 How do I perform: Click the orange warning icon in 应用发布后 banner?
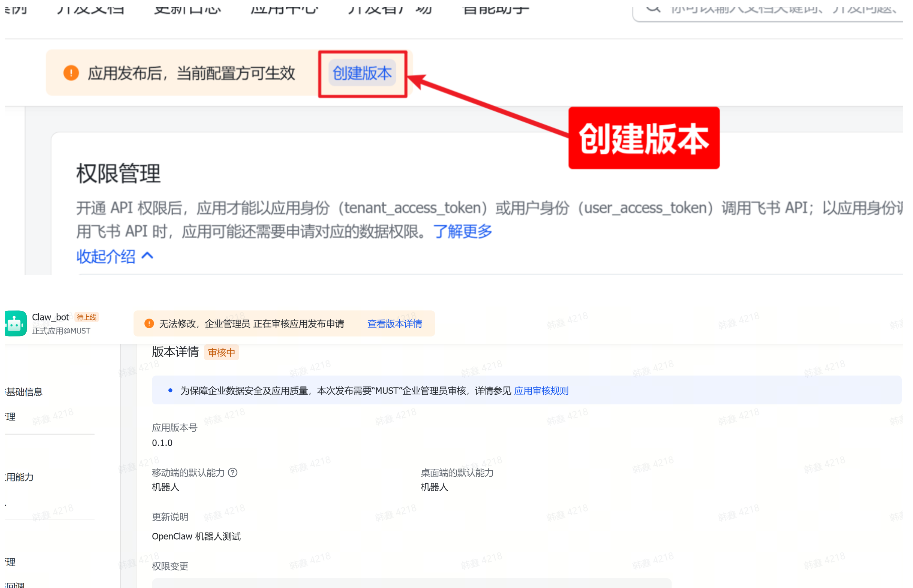click(x=71, y=73)
